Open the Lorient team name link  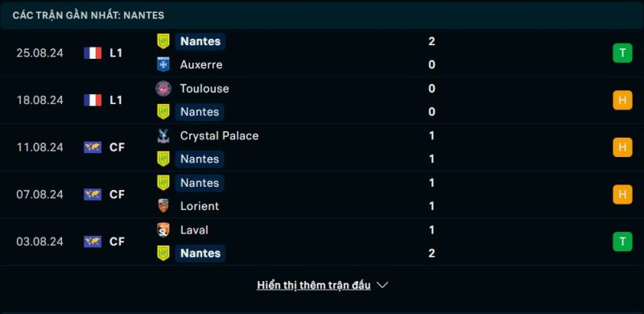[200, 206]
